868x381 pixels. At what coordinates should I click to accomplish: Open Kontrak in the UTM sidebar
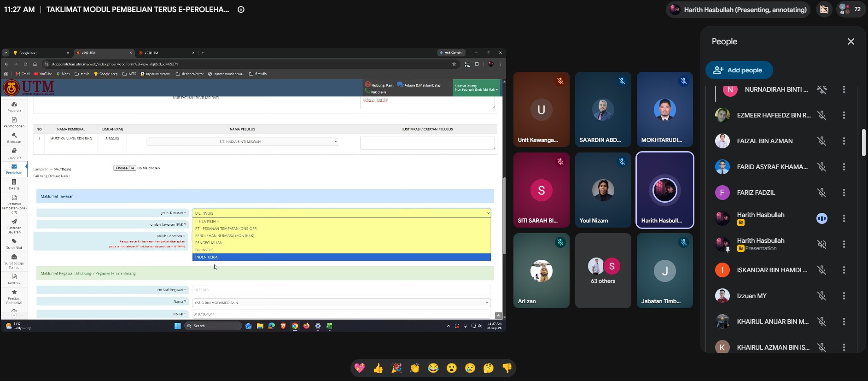pyautogui.click(x=14, y=279)
